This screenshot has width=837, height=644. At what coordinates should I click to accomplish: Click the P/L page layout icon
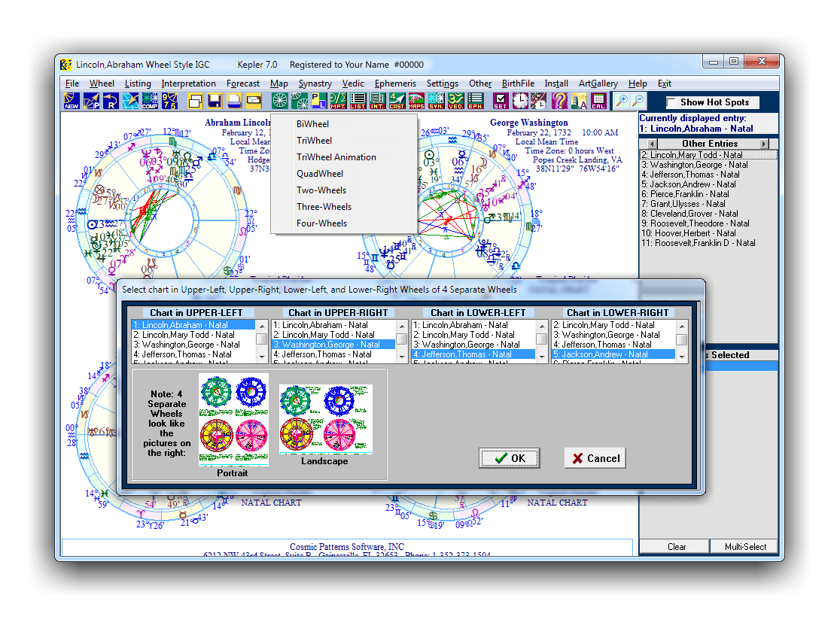pyautogui.click(x=318, y=101)
